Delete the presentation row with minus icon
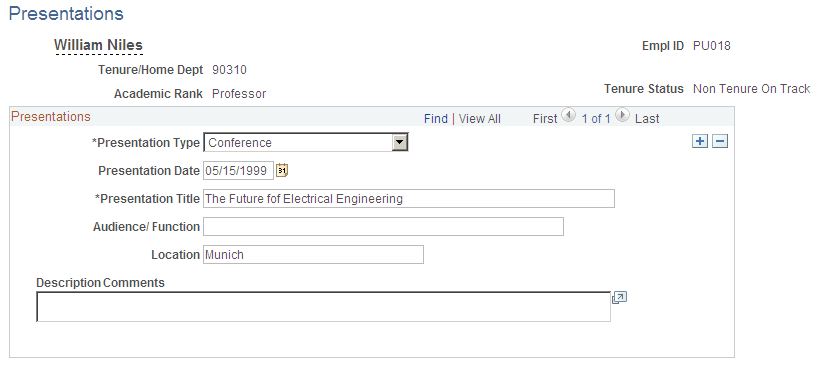Viewport: 819px width, 366px height. (720, 141)
